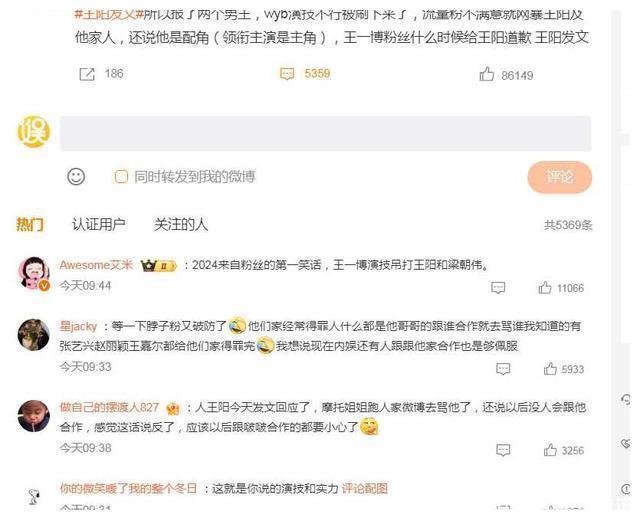This screenshot has height=520, width=640.
Task: Like 做自己的摆渡人827's comment with 3256 likes
Action: tap(550, 450)
